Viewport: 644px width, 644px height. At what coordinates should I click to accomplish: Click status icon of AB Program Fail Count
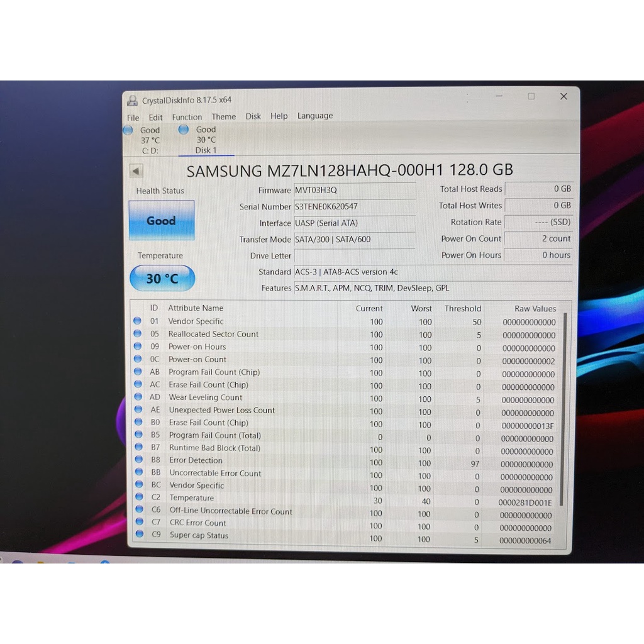[x=138, y=371]
